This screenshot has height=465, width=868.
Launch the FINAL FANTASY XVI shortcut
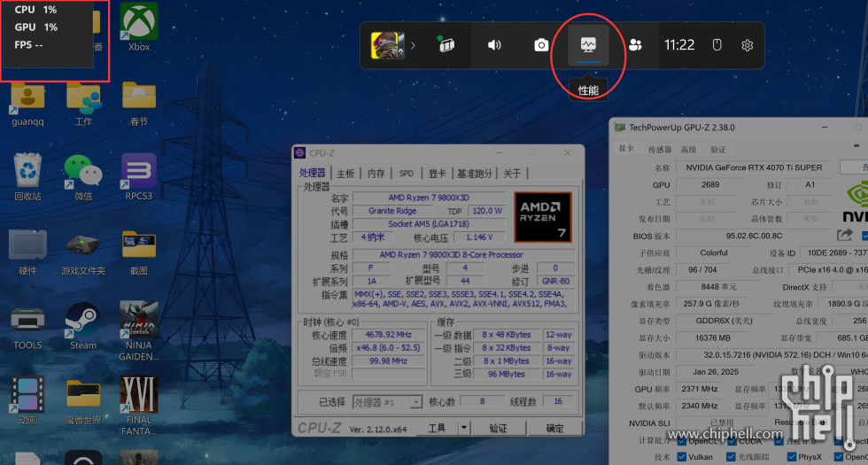[139, 407]
